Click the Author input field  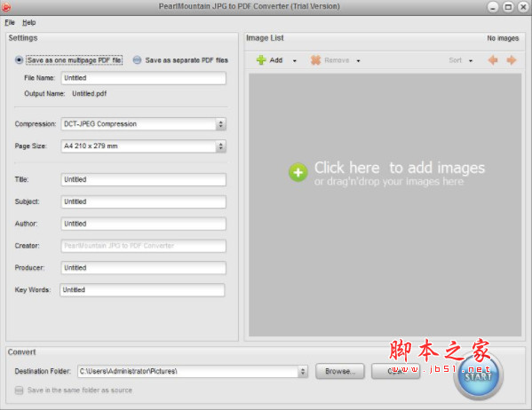(x=144, y=224)
